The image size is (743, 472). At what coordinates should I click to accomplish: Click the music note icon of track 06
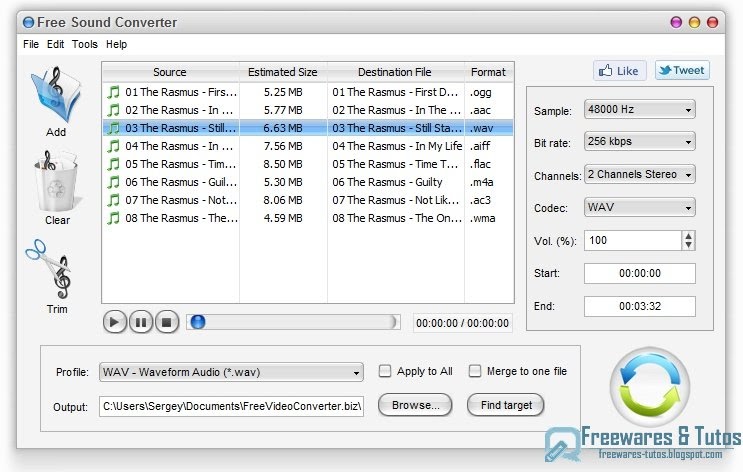tap(113, 182)
